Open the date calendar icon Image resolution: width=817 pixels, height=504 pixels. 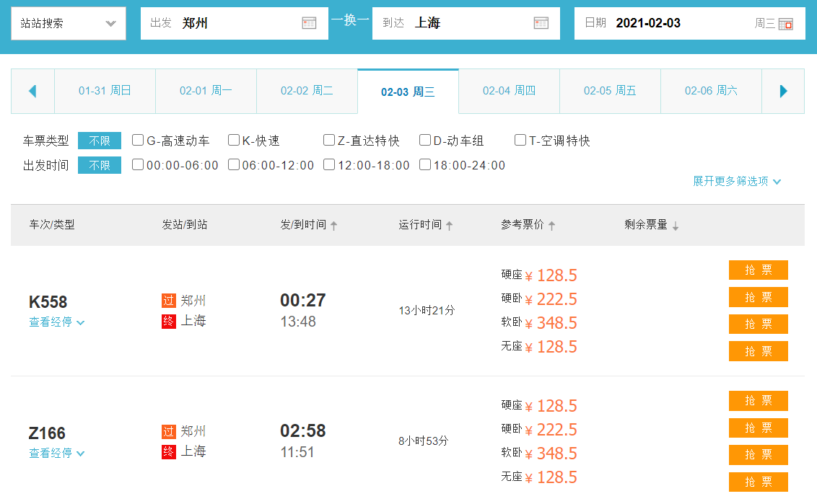[786, 24]
